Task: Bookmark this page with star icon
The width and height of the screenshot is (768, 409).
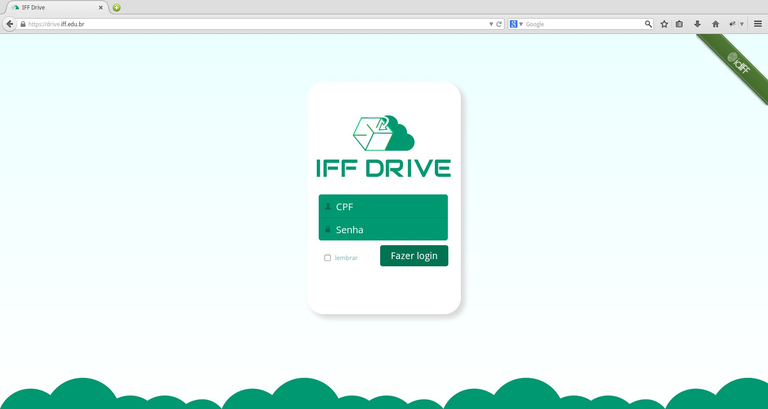Action: (x=664, y=24)
